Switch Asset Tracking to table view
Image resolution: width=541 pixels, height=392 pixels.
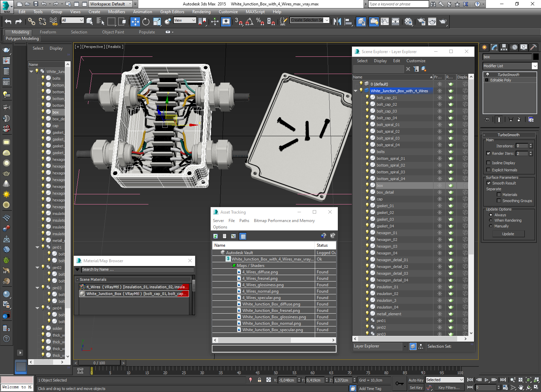point(243,236)
